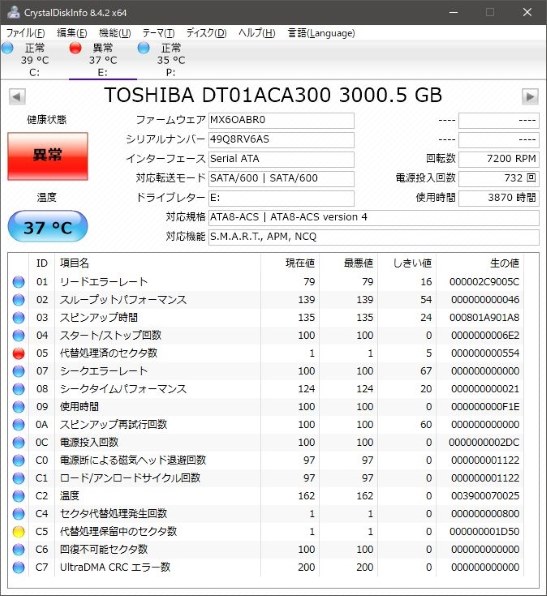Click blue status orb for drive P:
This screenshot has height=596, width=547.
(x=143, y=48)
